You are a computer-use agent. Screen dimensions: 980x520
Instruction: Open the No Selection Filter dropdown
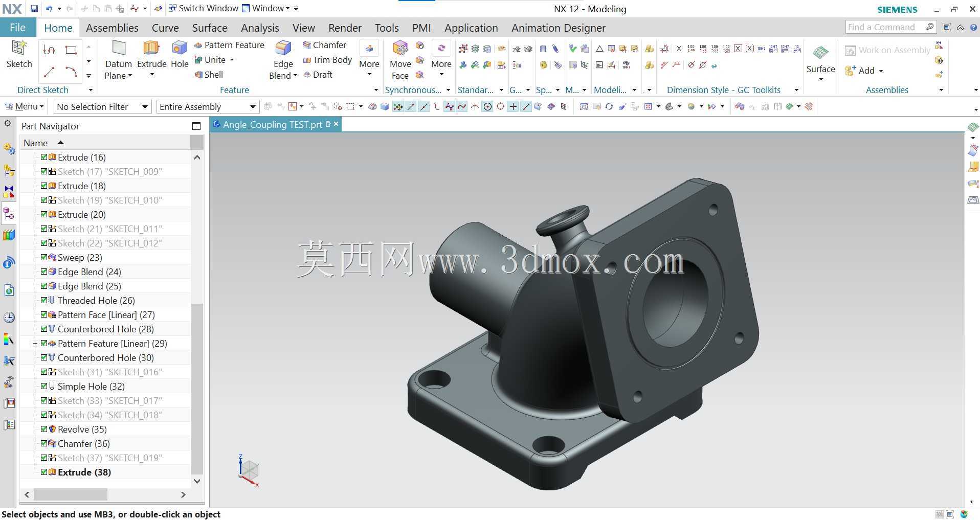click(103, 106)
